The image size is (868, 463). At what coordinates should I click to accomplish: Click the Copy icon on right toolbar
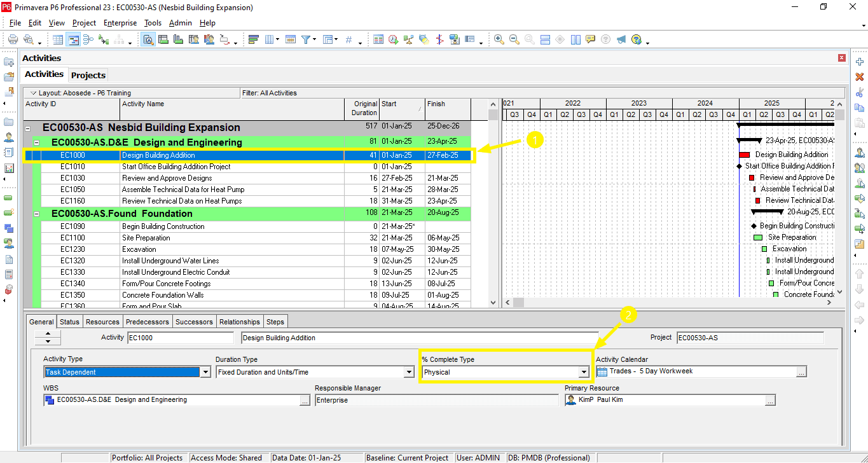(x=860, y=108)
